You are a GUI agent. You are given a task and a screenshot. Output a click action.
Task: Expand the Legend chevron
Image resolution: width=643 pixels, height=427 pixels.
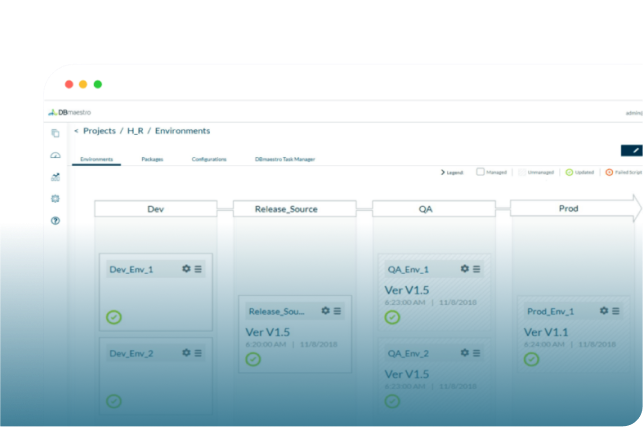pyautogui.click(x=443, y=172)
